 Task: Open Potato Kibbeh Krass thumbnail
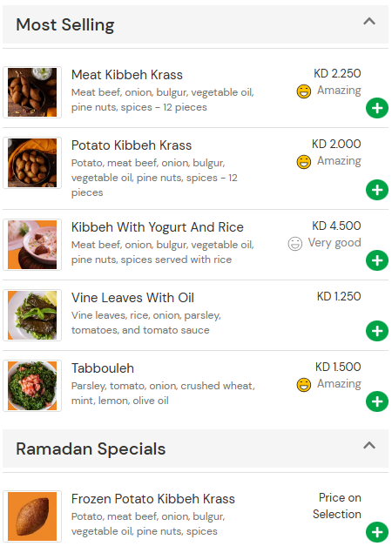32,163
